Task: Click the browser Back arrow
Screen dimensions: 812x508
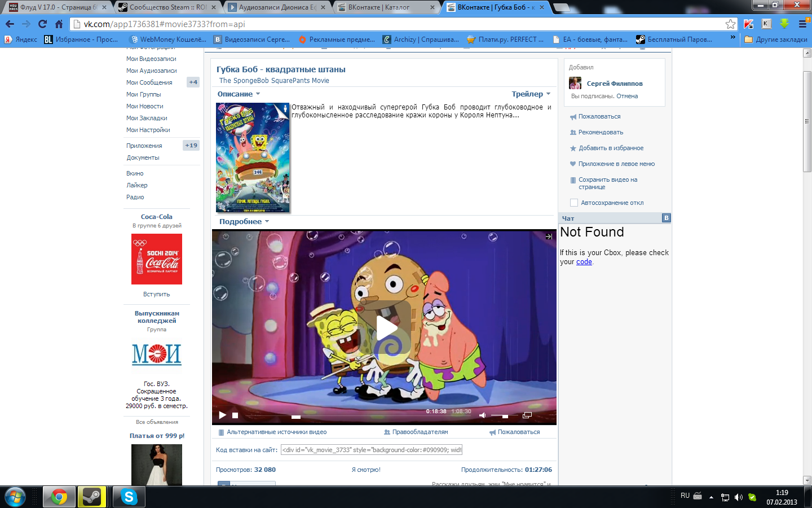Action: [10, 24]
